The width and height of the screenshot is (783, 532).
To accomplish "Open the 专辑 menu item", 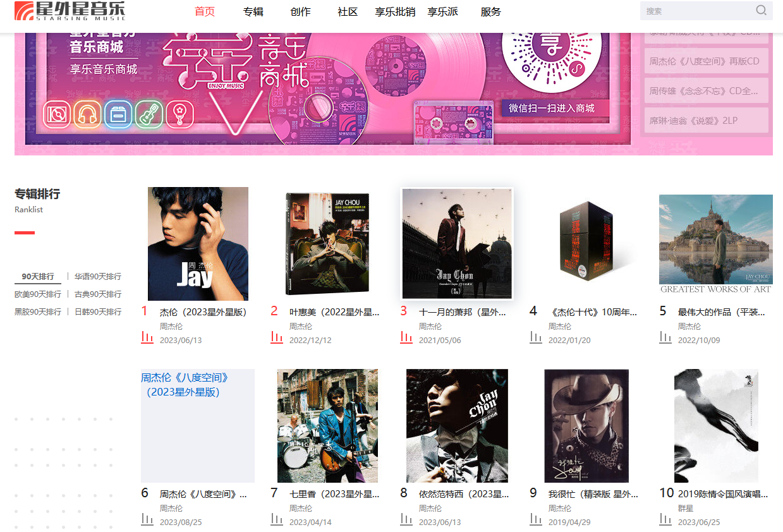I will coord(253,11).
